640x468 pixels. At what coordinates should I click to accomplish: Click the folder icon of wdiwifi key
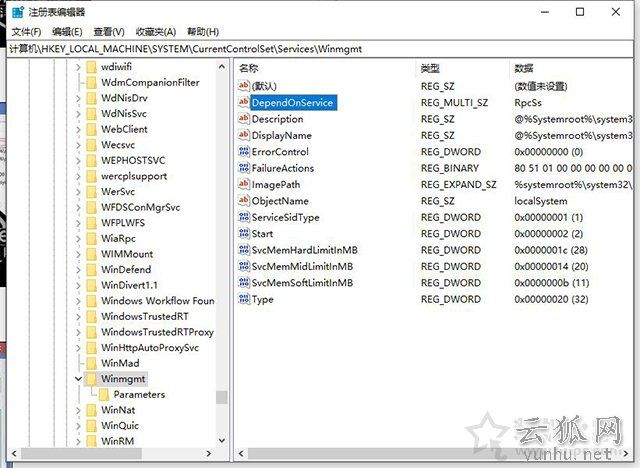(x=91, y=67)
